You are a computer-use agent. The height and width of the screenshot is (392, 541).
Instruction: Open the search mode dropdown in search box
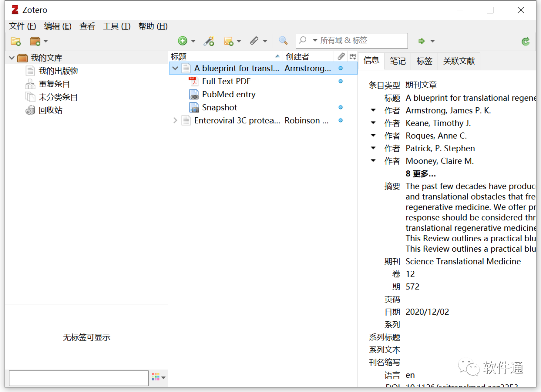(x=315, y=41)
